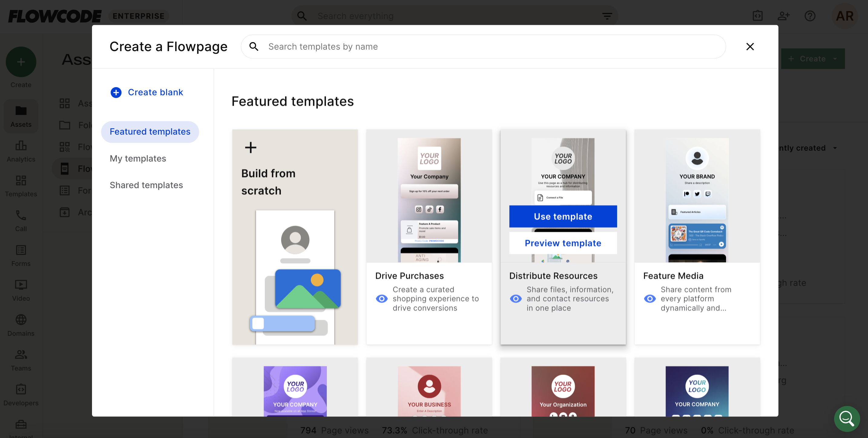Image resolution: width=868 pixels, height=438 pixels.
Task: Open the My templates tab
Action: (x=138, y=158)
